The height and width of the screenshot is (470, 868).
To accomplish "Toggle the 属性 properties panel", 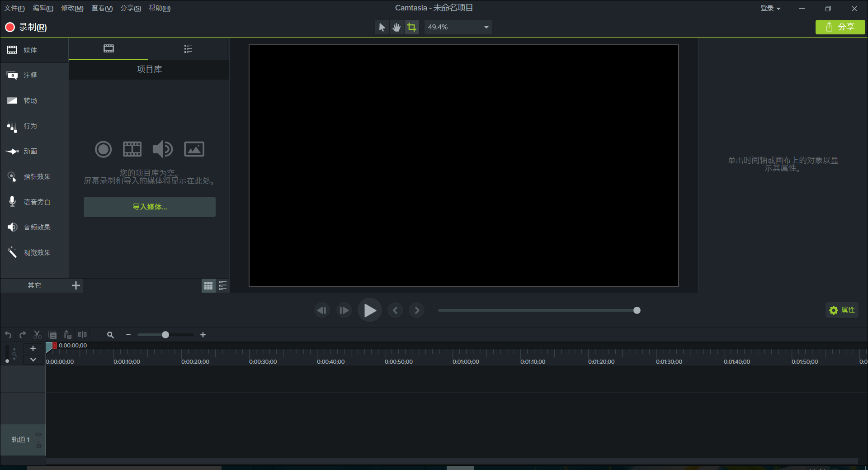I will [842, 310].
